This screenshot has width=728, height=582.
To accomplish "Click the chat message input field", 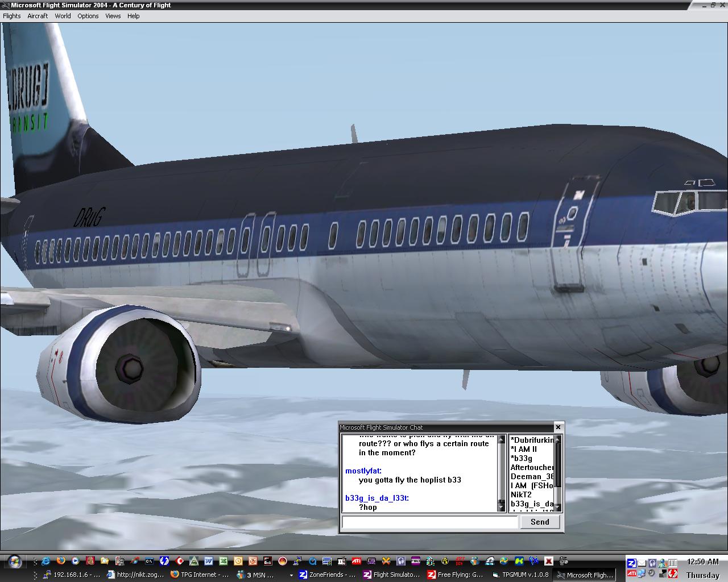I will coord(430,522).
